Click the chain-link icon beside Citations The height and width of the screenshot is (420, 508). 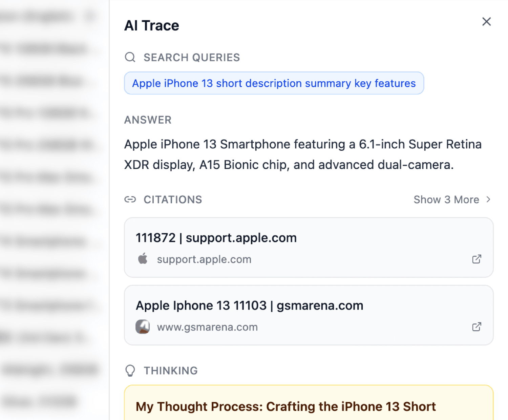pyautogui.click(x=130, y=199)
